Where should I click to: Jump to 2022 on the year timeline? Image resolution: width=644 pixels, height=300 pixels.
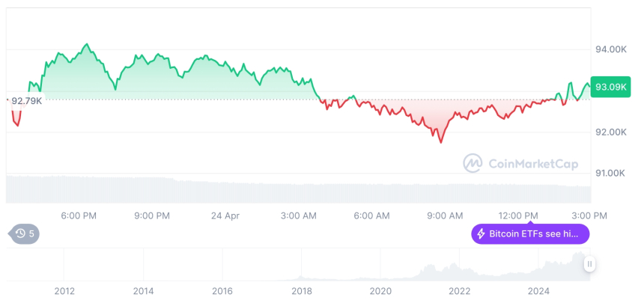(x=459, y=291)
